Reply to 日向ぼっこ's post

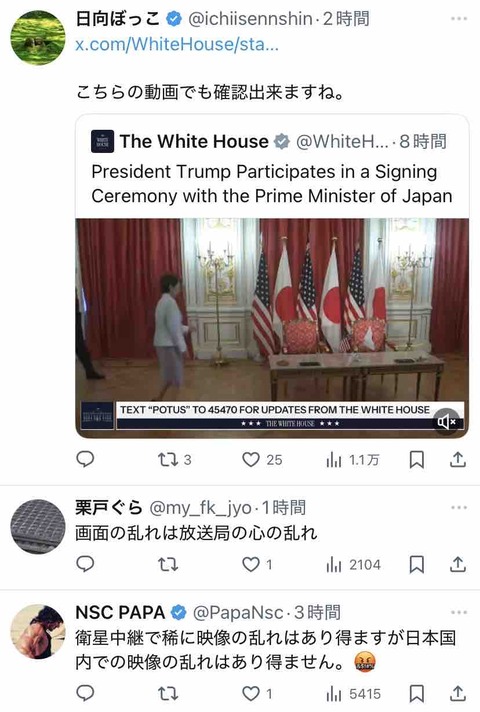point(85,460)
